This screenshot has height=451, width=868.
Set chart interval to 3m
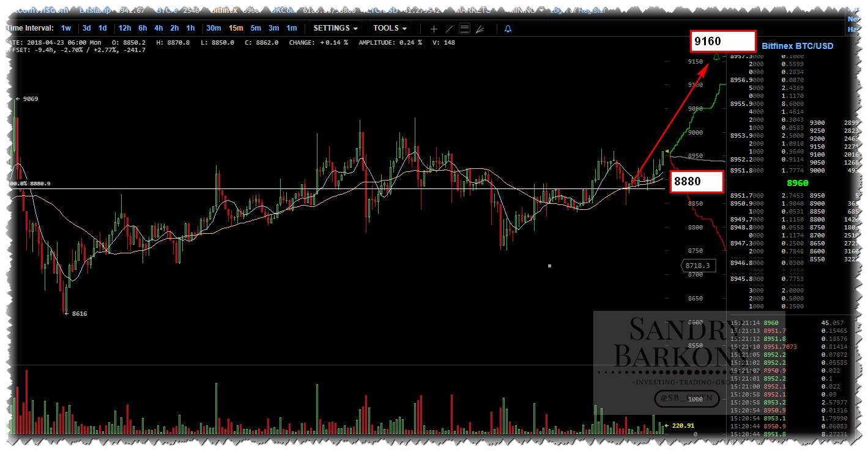pyautogui.click(x=273, y=28)
